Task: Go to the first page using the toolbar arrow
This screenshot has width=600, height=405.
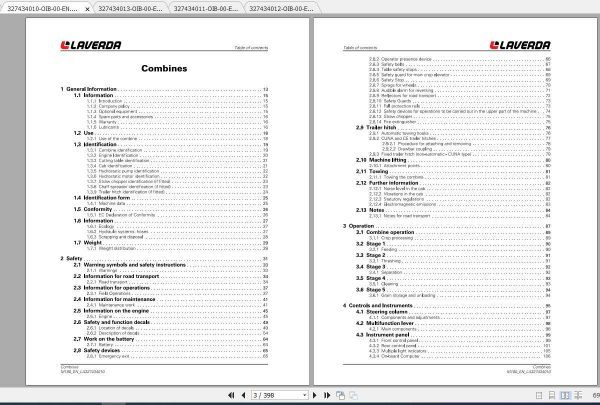Action: click(x=231, y=395)
